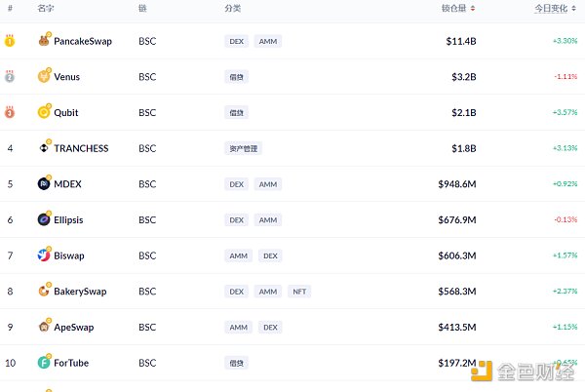Screen dimensions: 585x392
Task: Click the PancakeSwap logo icon
Action: tap(44, 41)
